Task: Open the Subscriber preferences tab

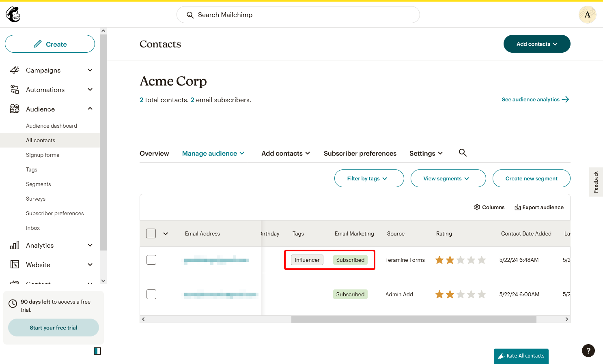Action: [360, 153]
